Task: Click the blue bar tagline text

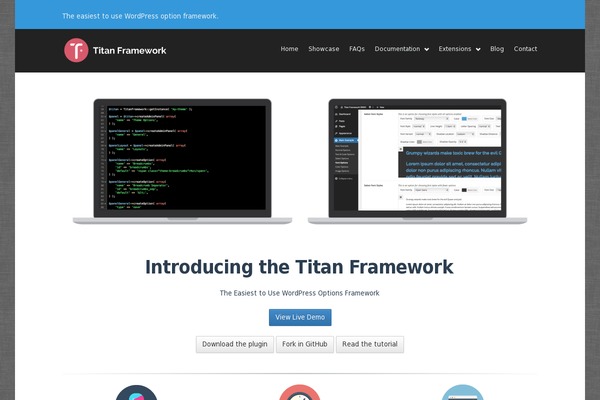Action: pyautogui.click(x=140, y=16)
